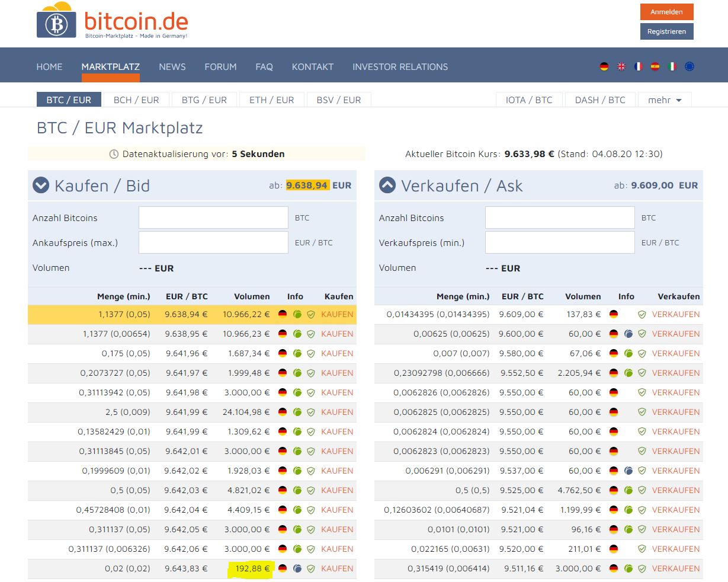
Task: Click VERKAUFEN for the 9.609,00 € offer
Action: [x=676, y=314]
